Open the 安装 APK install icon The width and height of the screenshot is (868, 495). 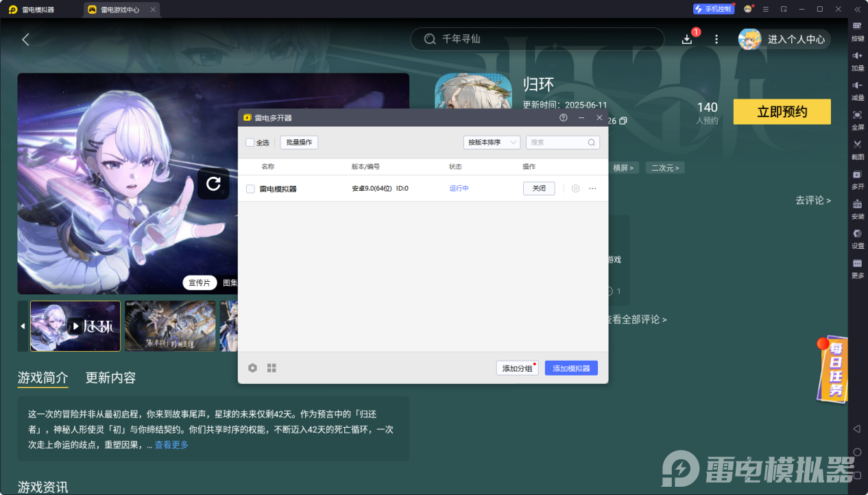click(857, 204)
